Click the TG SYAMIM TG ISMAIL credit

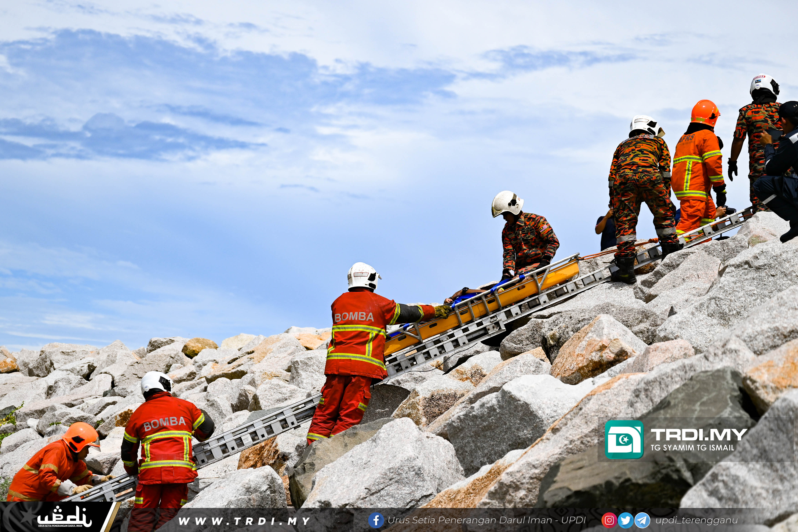[693, 448]
